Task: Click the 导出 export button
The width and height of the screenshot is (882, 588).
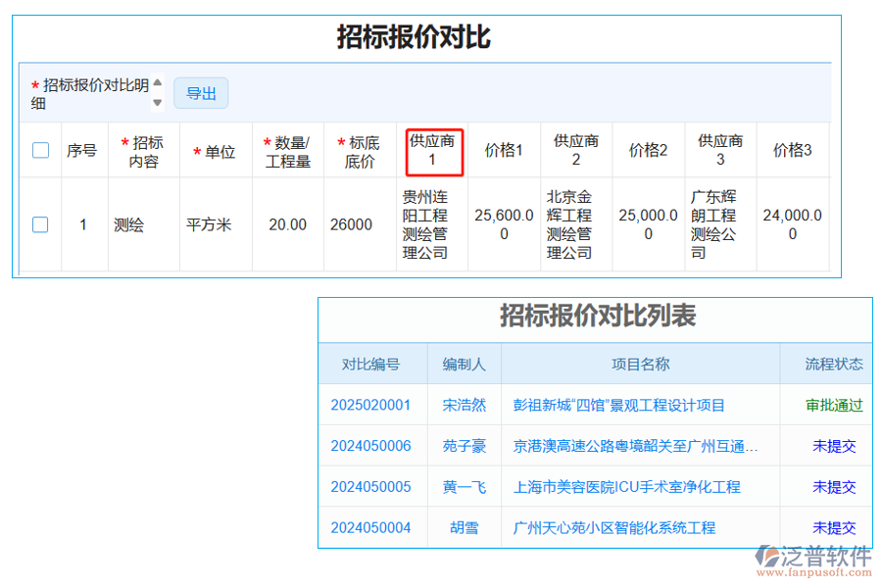Action: click(201, 93)
